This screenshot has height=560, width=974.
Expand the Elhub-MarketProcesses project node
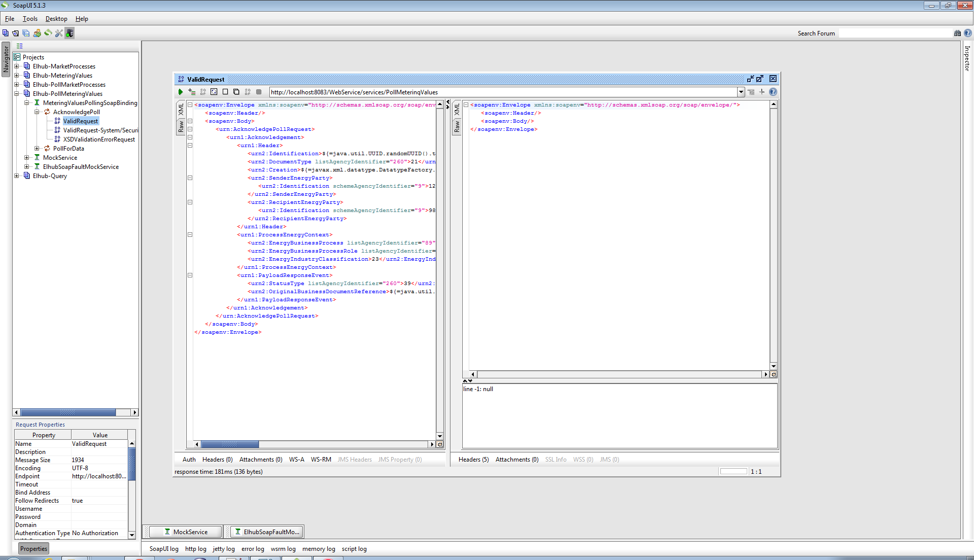(x=17, y=66)
